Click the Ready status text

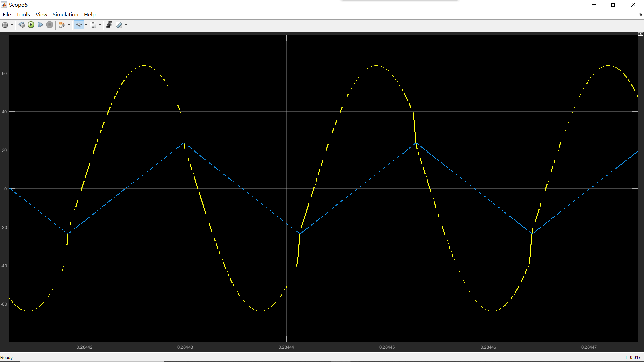pyautogui.click(x=7, y=357)
